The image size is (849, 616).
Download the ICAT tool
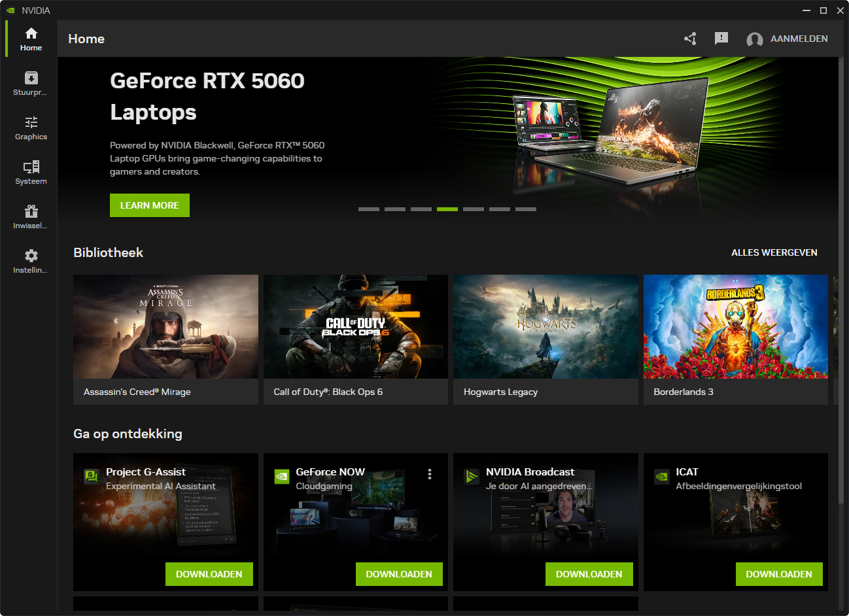[778, 574]
